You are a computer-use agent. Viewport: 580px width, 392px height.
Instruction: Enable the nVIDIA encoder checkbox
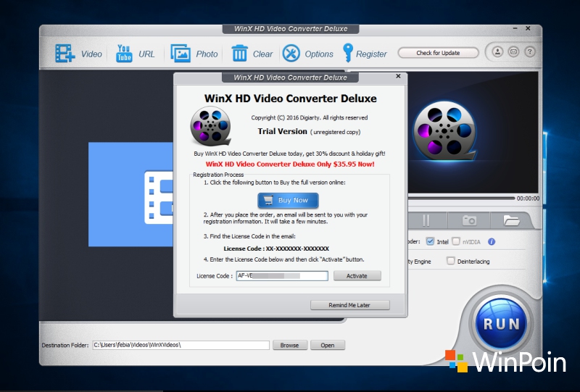pos(456,241)
